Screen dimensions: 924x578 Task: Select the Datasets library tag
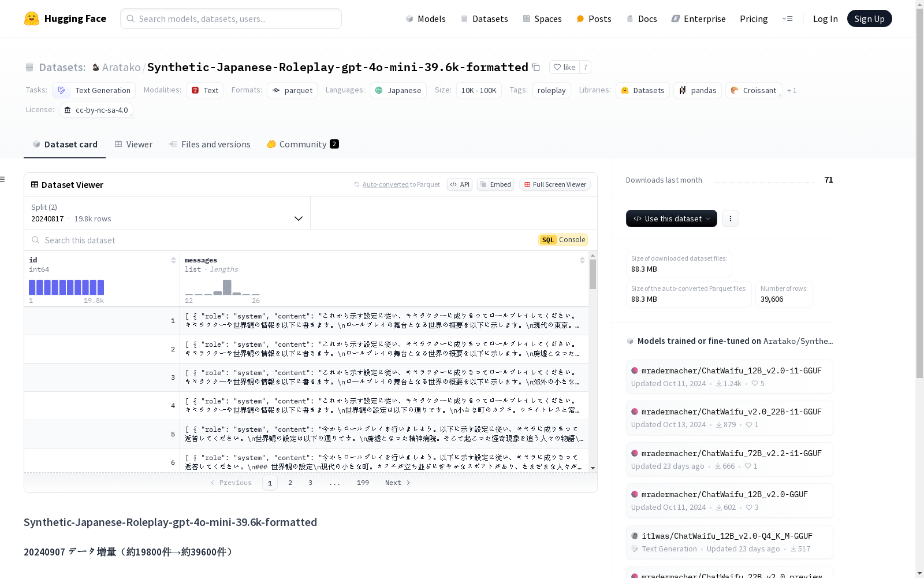click(x=642, y=90)
